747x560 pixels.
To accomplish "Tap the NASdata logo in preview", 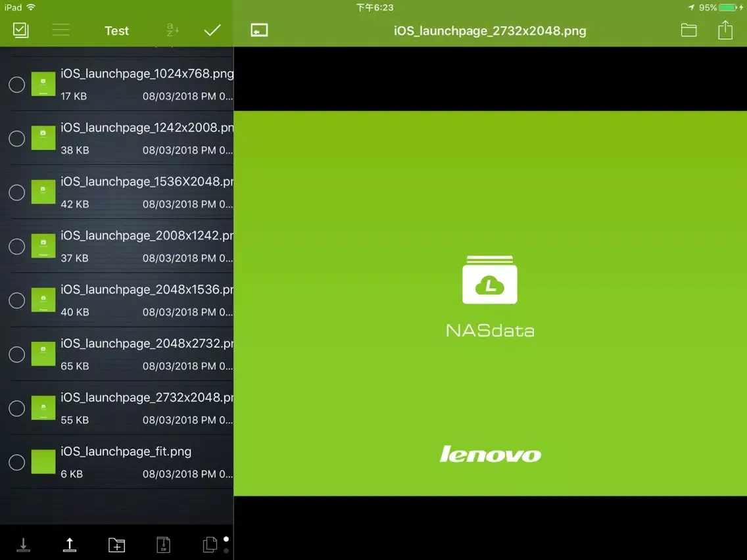I will 490,296.
